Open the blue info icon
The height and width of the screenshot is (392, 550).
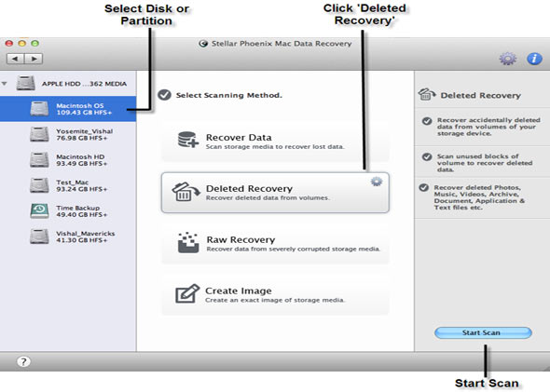pyautogui.click(x=534, y=59)
